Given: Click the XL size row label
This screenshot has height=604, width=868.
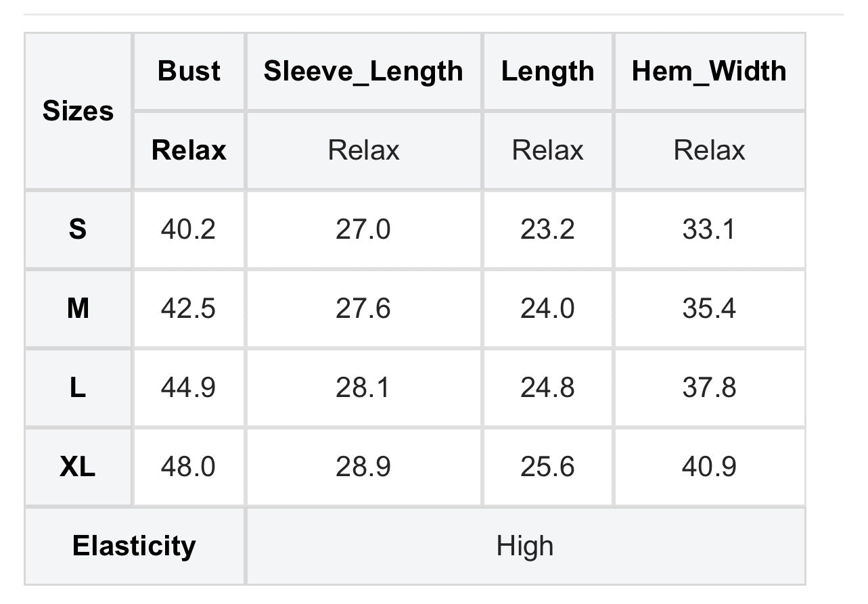Looking at the screenshot, I should pyautogui.click(x=78, y=467).
